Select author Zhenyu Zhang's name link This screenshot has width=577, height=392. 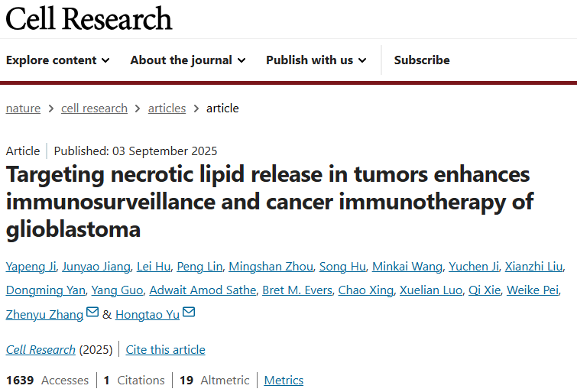pyautogui.click(x=44, y=314)
